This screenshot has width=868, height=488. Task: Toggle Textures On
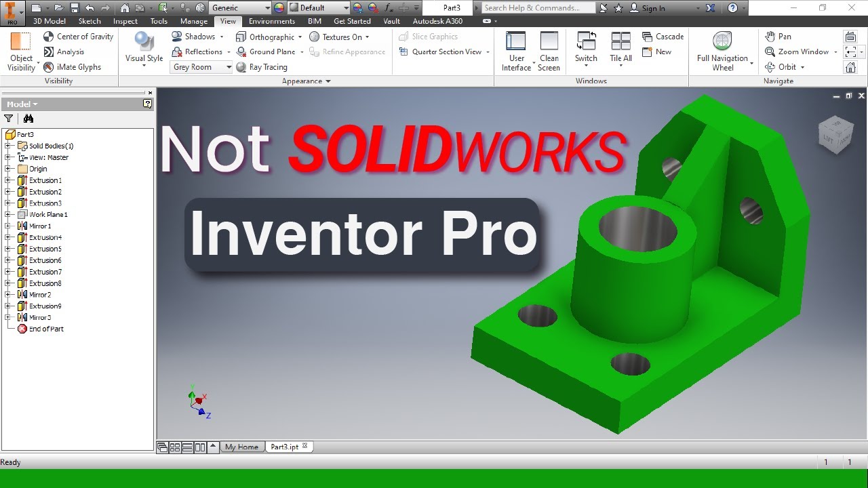339,37
